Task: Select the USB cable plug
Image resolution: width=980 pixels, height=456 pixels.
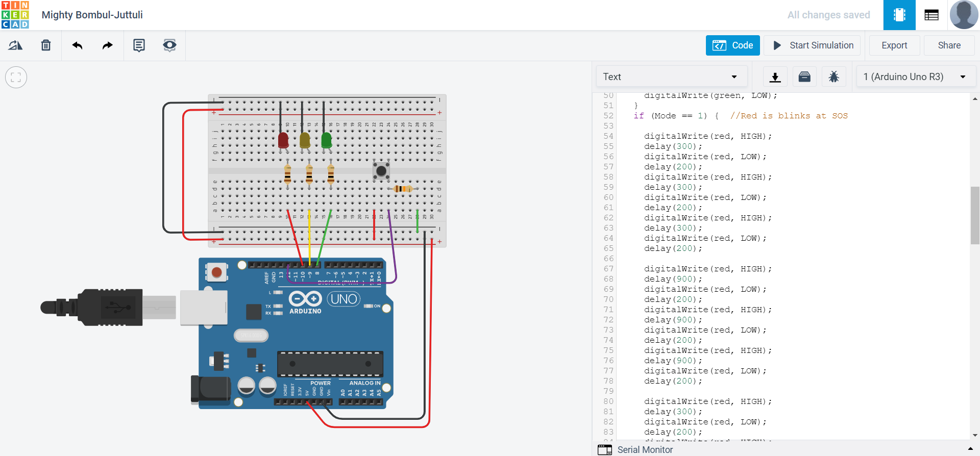Action: pyautogui.click(x=110, y=307)
